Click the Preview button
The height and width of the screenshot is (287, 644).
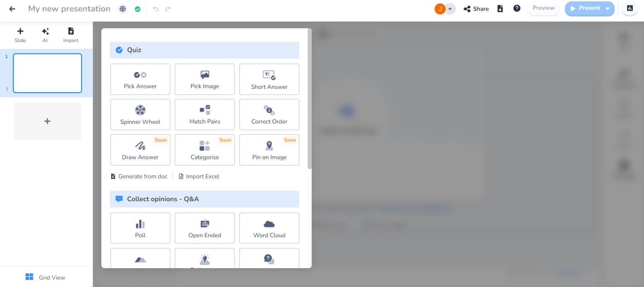(543, 8)
